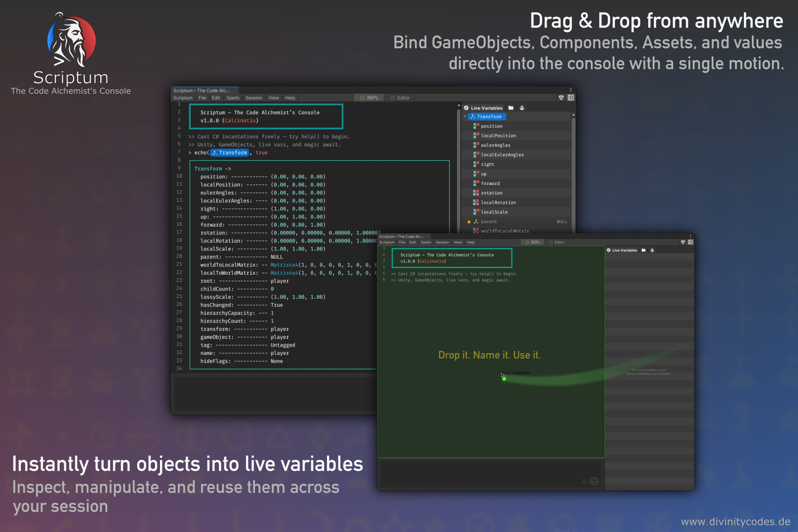Click the front window title tab

pos(404,237)
